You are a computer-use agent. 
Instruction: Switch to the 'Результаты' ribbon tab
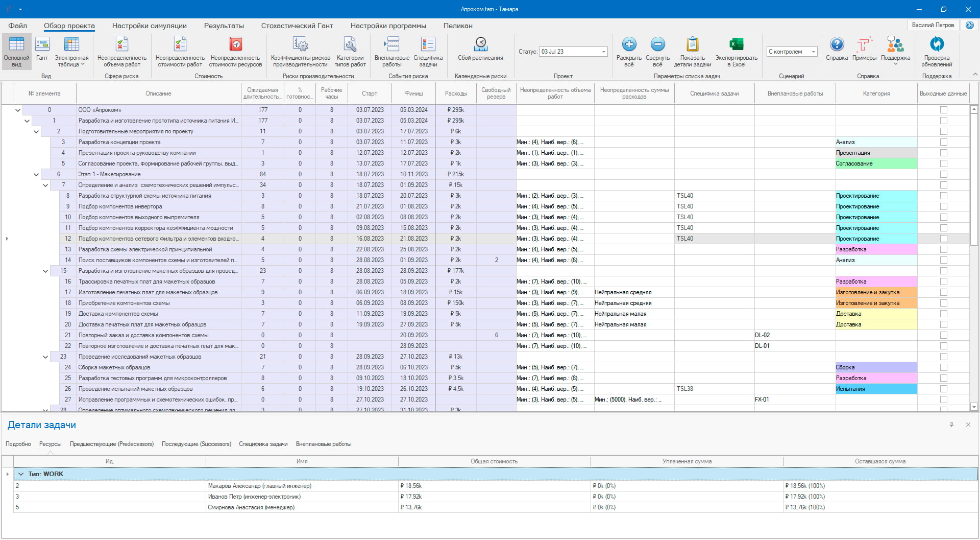(x=224, y=26)
